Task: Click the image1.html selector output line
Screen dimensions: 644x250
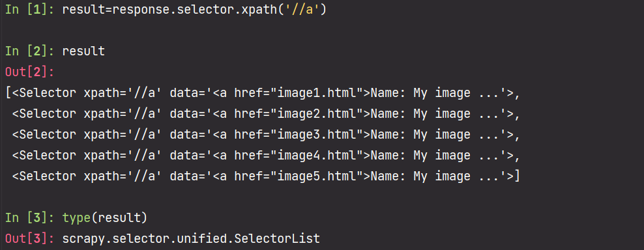Action: (x=263, y=93)
